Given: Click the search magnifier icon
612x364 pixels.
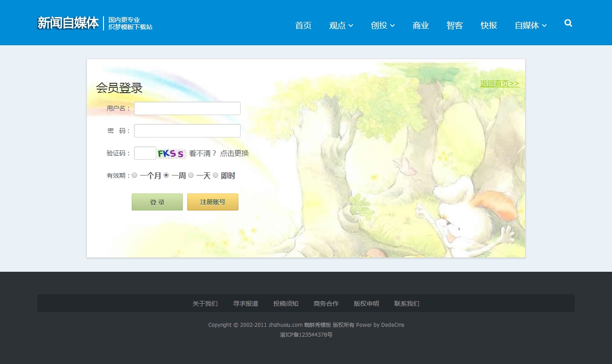Looking at the screenshot, I should pos(568,23).
